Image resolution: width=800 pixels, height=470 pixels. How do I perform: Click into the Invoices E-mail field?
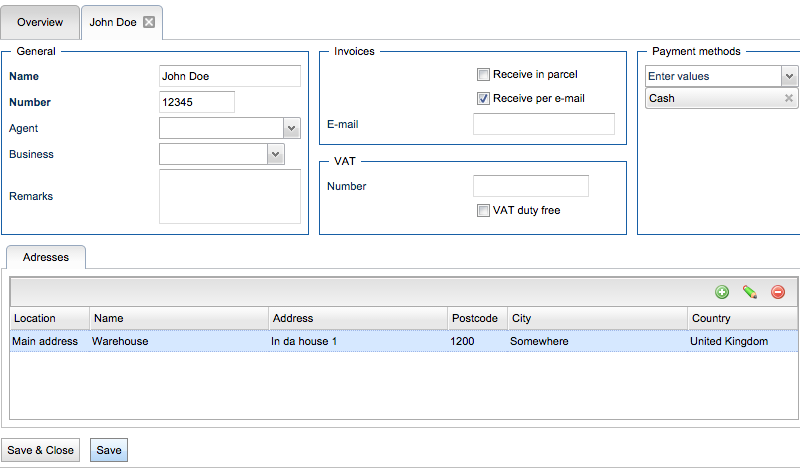coord(543,124)
